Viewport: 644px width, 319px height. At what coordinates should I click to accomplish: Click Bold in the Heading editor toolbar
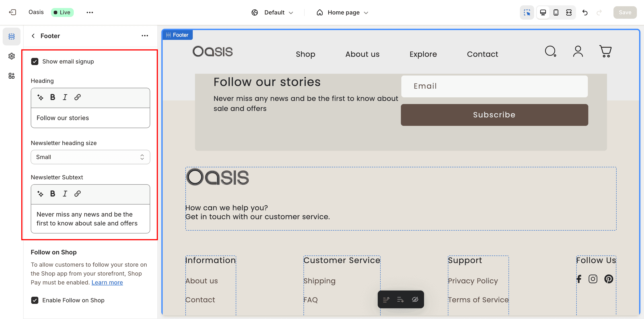[53, 97]
